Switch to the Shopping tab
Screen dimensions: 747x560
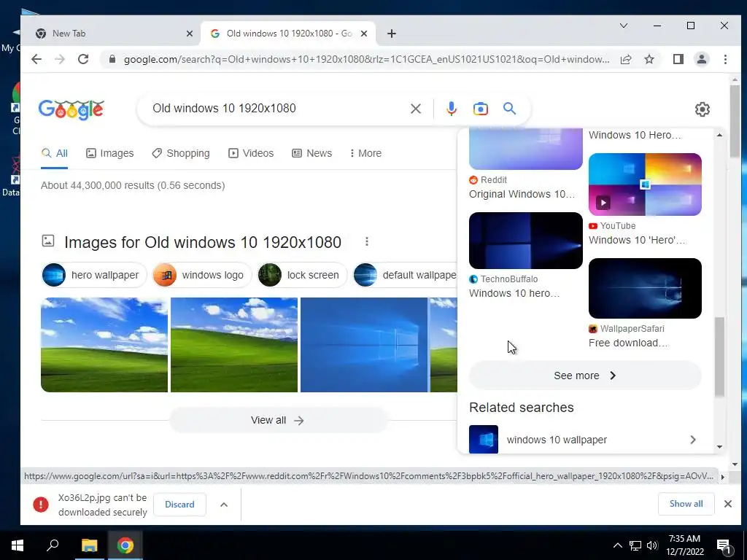(181, 153)
